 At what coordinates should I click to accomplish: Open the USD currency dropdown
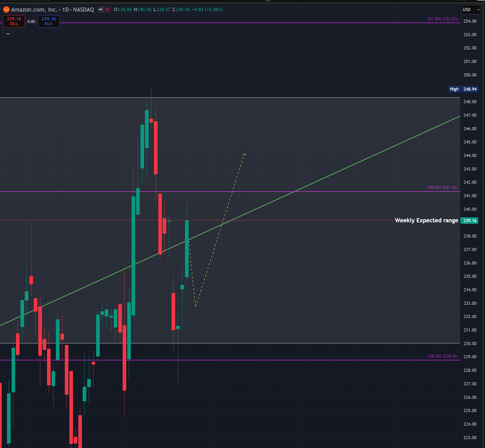(x=471, y=9)
